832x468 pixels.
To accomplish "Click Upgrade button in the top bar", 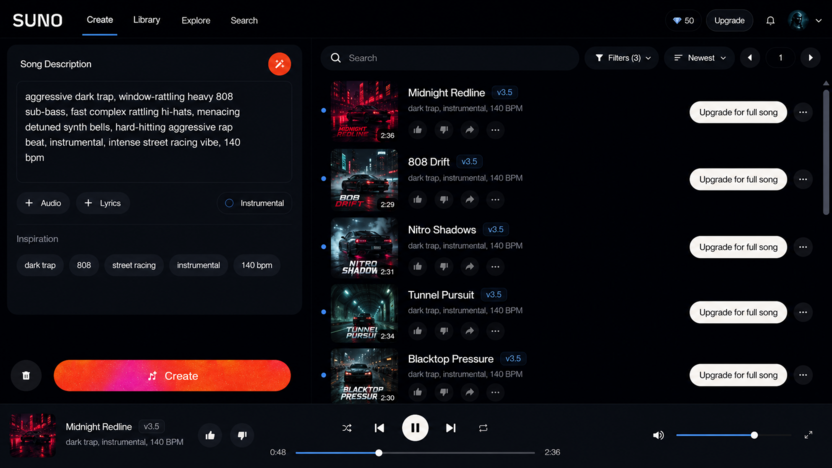I will coord(729,21).
